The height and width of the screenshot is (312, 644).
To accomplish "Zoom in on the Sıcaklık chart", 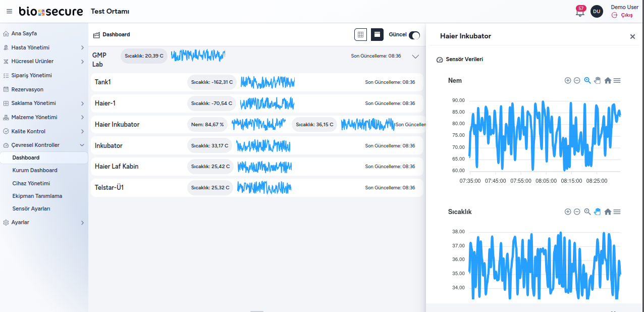I will [x=568, y=212].
